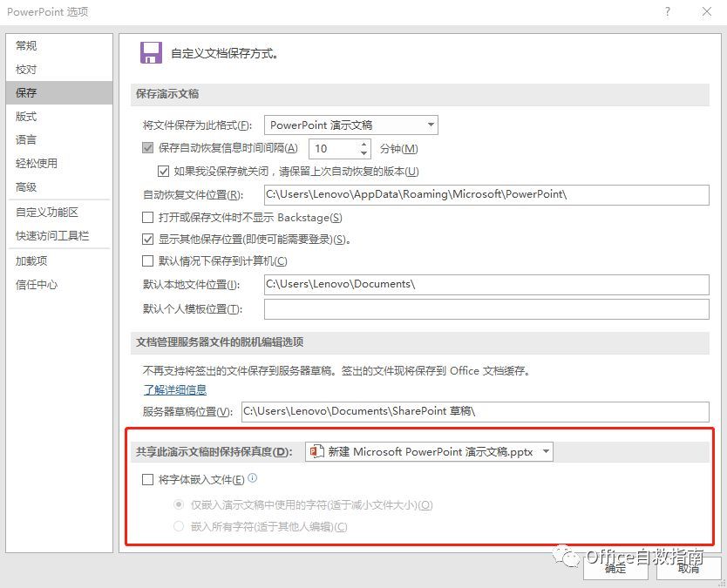Toggle 显示其他保存位置 checkbox
727x588 pixels.
tap(147, 239)
